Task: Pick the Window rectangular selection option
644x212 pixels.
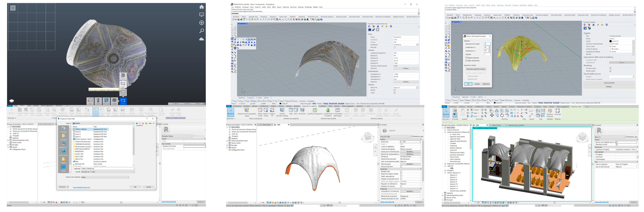Action: (x=123, y=92)
